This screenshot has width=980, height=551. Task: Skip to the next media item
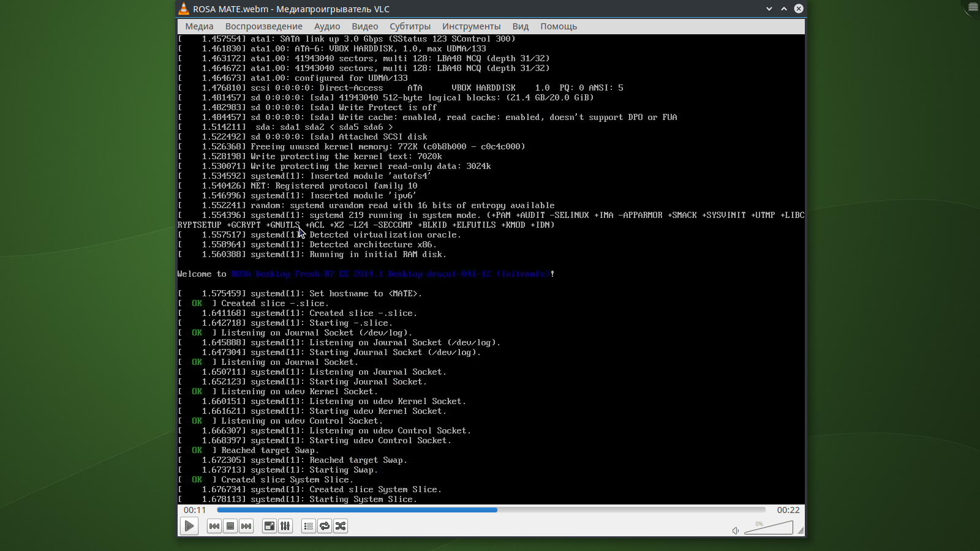[x=246, y=526]
